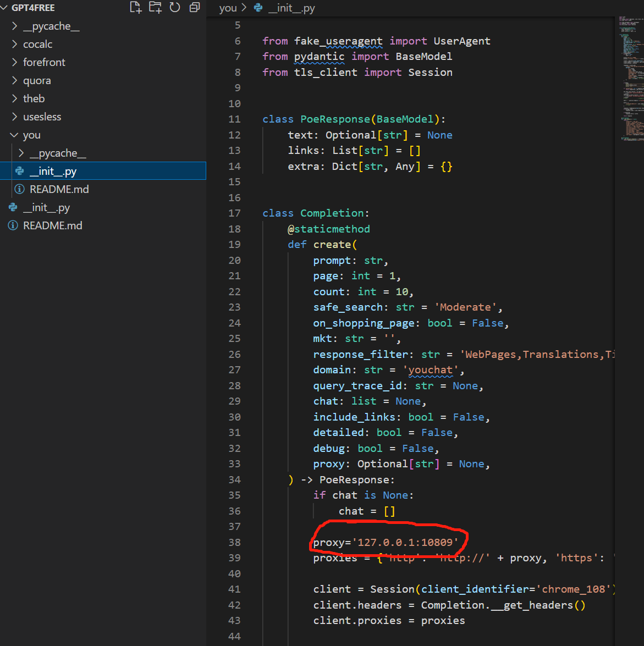Click 'chrome_108' string on line 41
Screen dimensions: 644x646
click(573, 589)
